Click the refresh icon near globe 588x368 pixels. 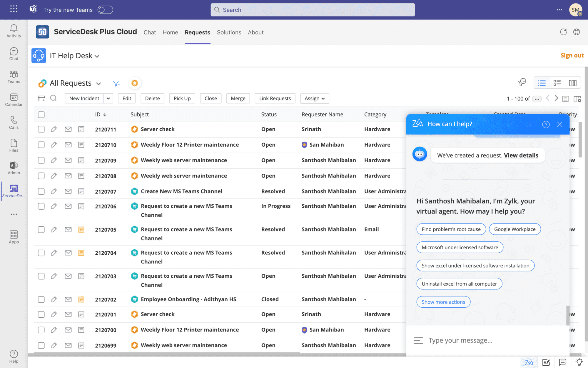tap(563, 32)
